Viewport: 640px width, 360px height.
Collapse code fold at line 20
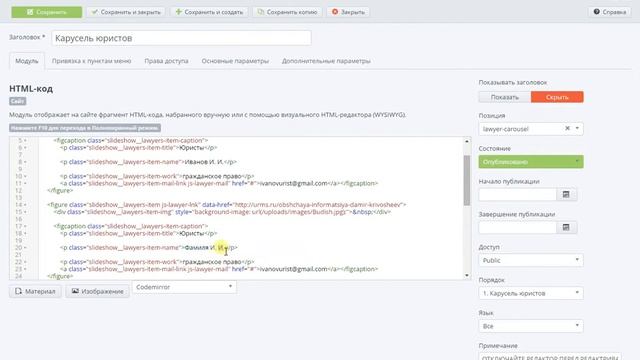[x=25, y=248]
